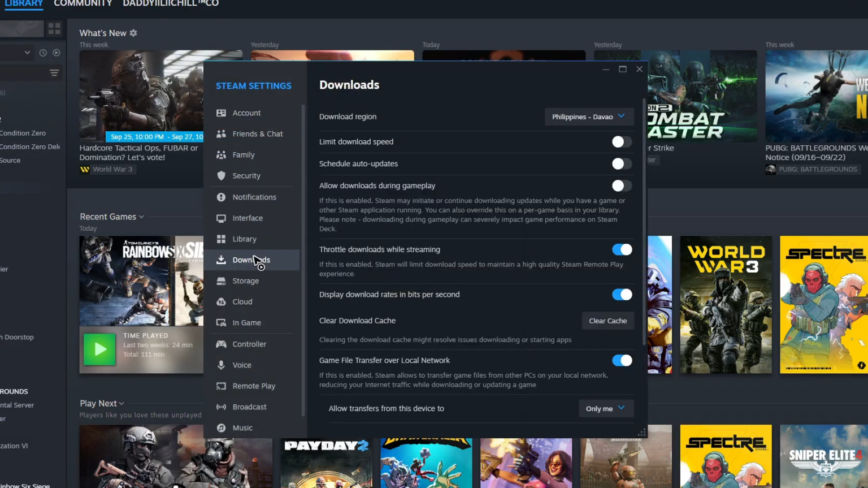Open the Spectre Divide cover beside World War 3
The width and height of the screenshot is (868, 488).
pos(824,305)
